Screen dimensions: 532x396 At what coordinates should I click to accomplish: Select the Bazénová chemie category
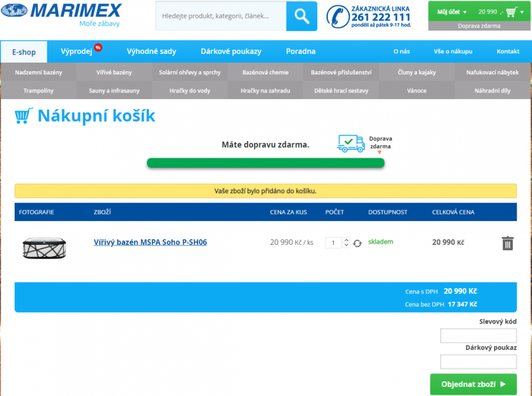pyautogui.click(x=265, y=72)
